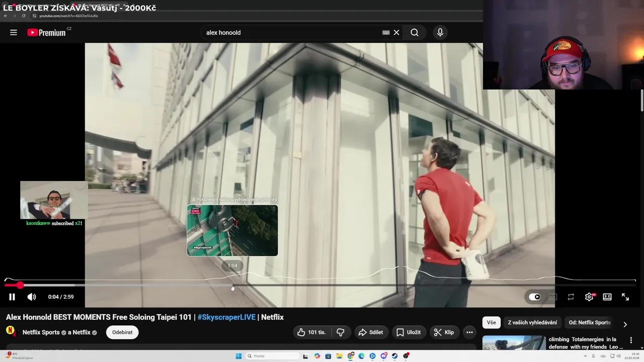Click the youtube.com address bar URL
Viewport: 644px width, 362px height.
click(x=69, y=16)
